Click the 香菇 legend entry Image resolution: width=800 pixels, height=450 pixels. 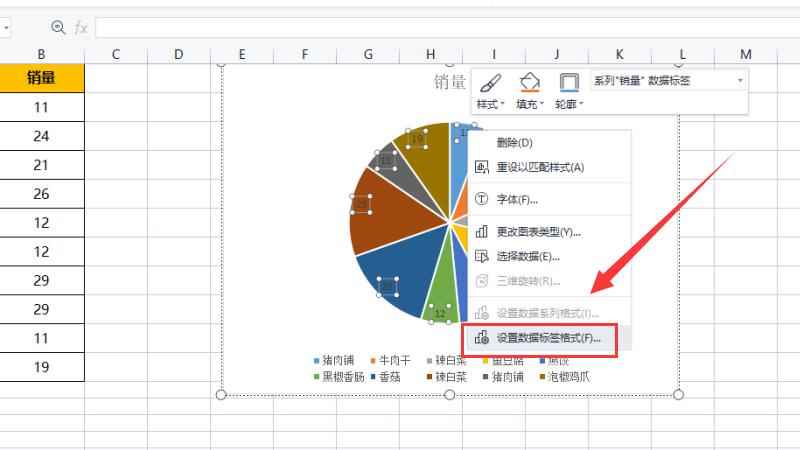(x=386, y=377)
